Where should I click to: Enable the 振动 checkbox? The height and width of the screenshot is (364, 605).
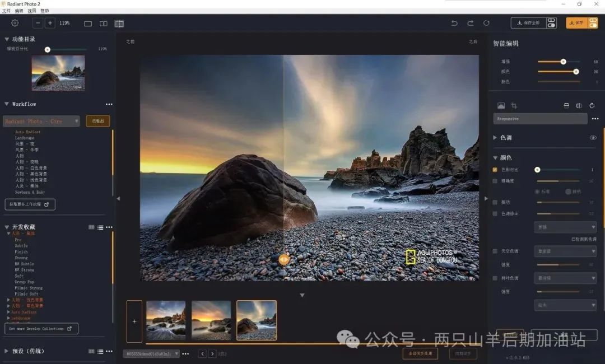coord(495,202)
